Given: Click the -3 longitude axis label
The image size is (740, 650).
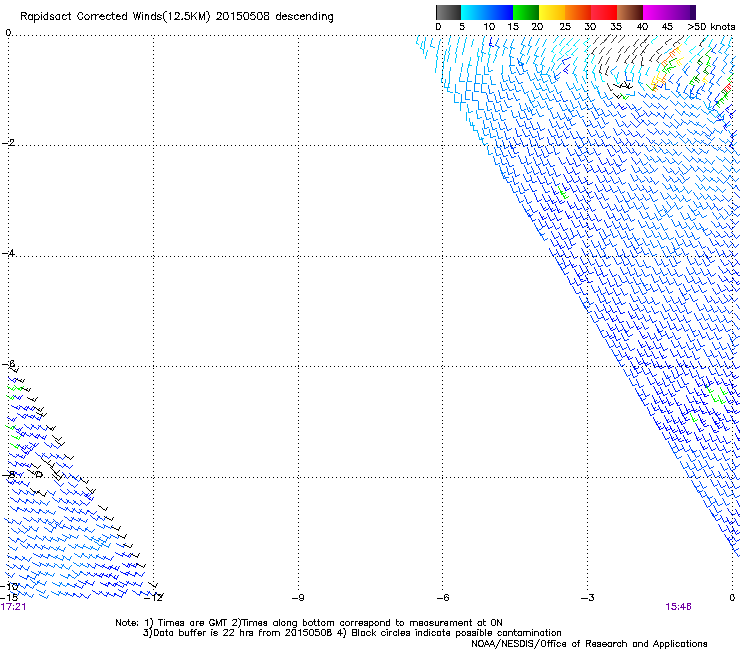Looking at the screenshot, I should click(x=587, y=598).
